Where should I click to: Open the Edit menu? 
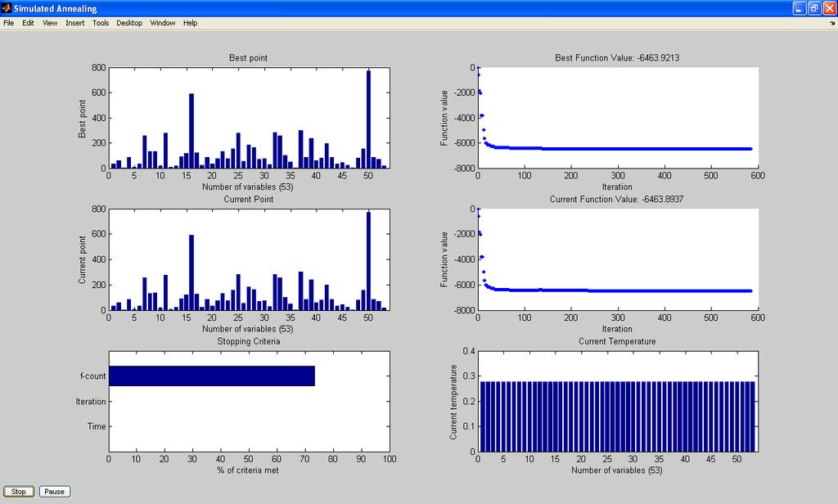tap(29, 23)
